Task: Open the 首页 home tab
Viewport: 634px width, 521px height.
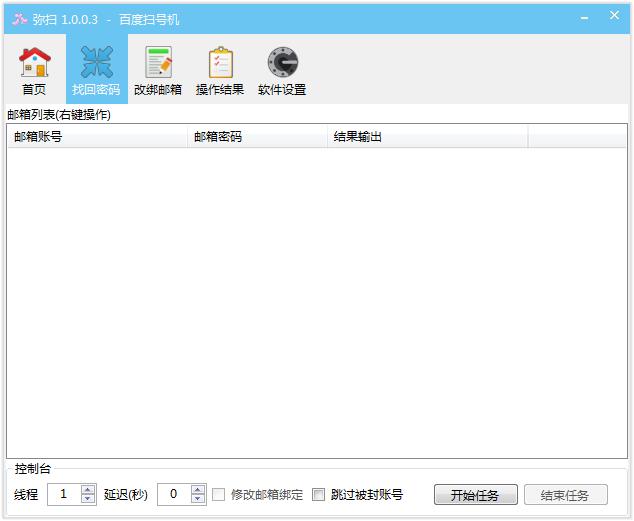Action: [x=35, y=70]
